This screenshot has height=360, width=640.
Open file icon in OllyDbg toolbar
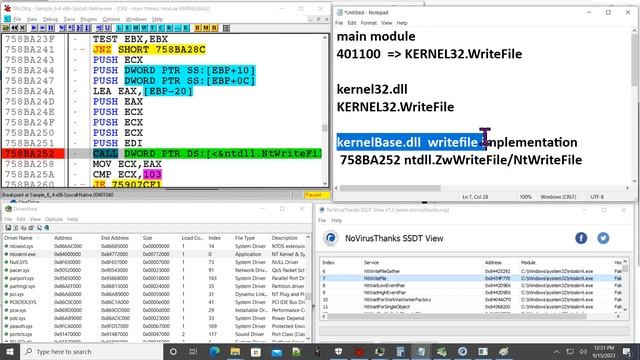pyautogui.click(x=6, y=28)
